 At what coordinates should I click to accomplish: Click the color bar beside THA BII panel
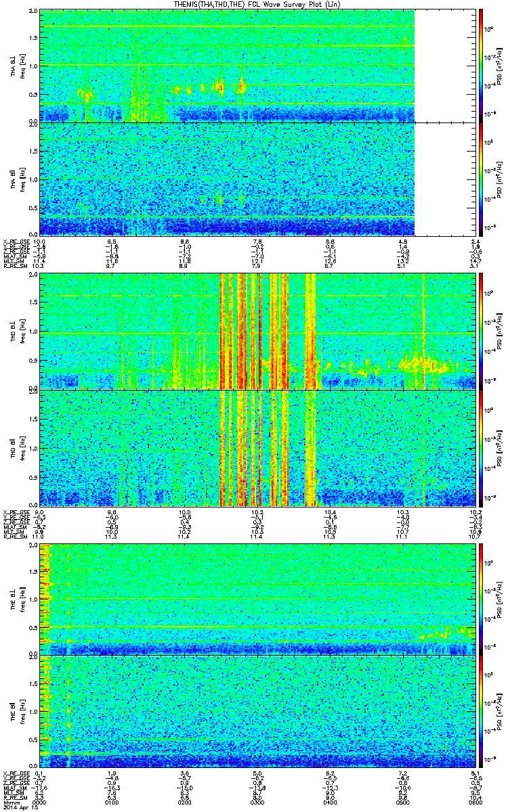tap(481, 179)
